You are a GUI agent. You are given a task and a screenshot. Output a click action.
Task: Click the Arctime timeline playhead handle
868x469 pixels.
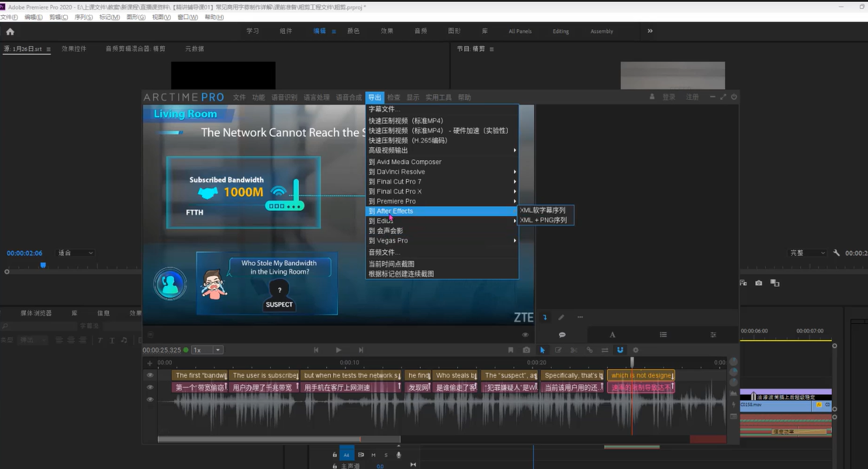[632, 361]
